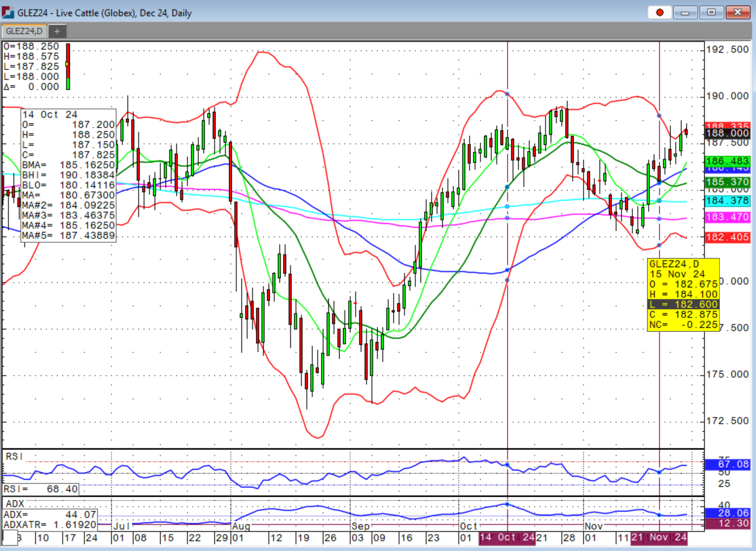The image size is (756, 551).
Task: Click the O = 182.675 tooltip row
Action: pos(684,284)
